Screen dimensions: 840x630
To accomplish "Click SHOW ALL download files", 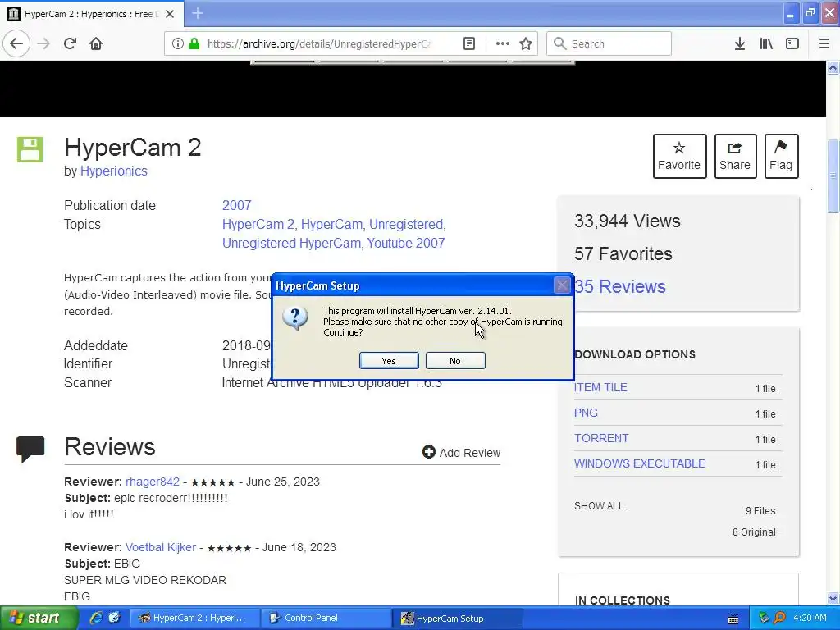I will [599, 505].
